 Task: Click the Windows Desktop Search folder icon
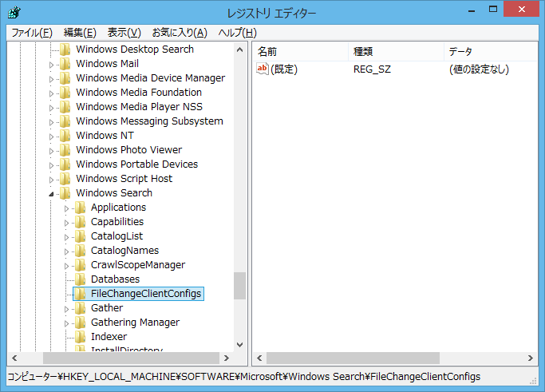pos(65,49)
